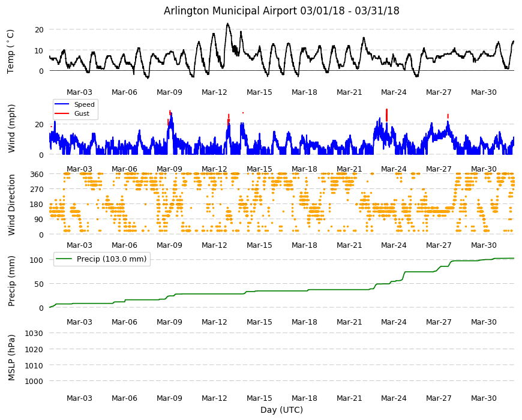Click the Precip (mm) axis label
Viewport: 522px width, 420px height.
tap(11, 281)
